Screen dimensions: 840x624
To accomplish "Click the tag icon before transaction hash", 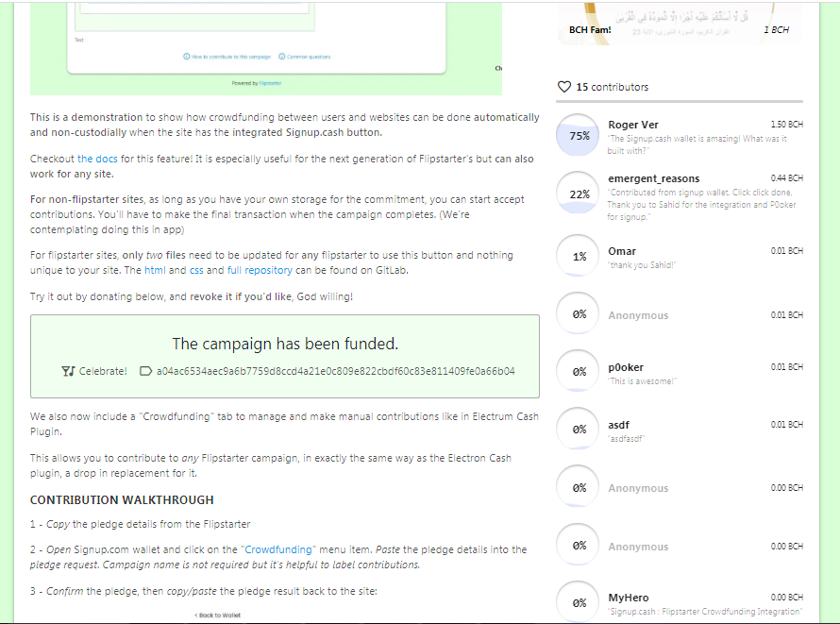I will pyautogui.click(x=145, y=371).
